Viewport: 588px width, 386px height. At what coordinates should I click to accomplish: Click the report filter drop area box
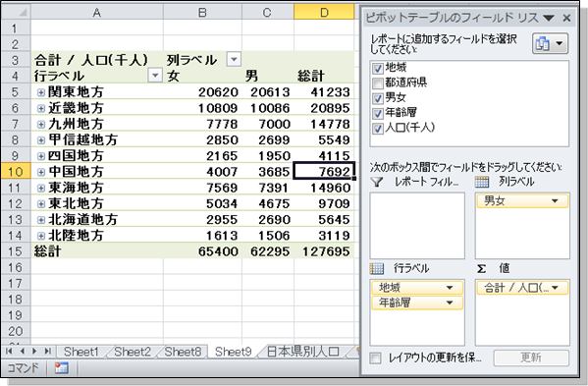pos(417,226)
